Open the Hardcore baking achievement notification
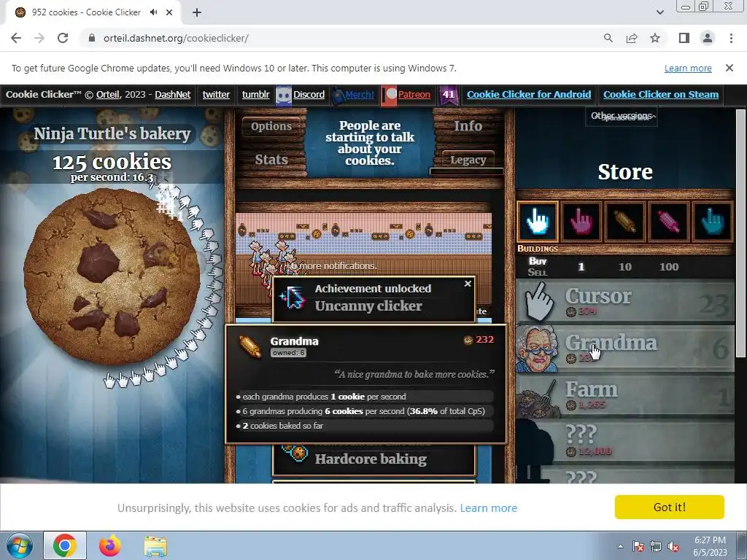Viewport: 747px width, 560px height. point(373,459)
